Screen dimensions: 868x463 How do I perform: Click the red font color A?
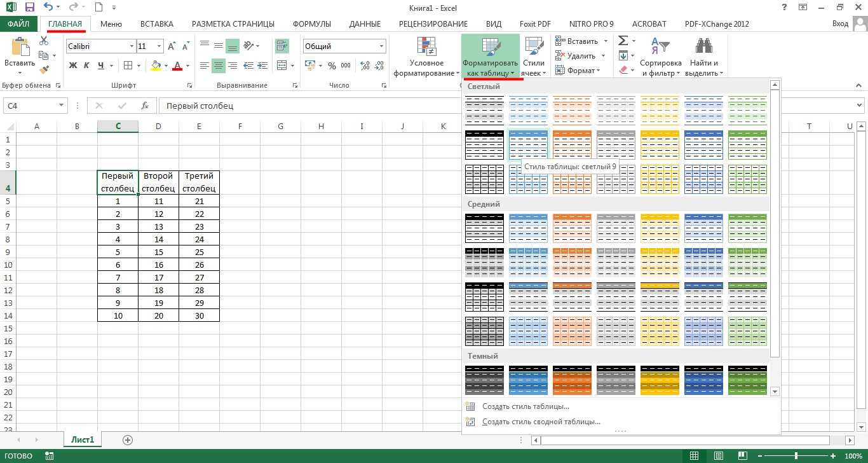tap(177, 65)
